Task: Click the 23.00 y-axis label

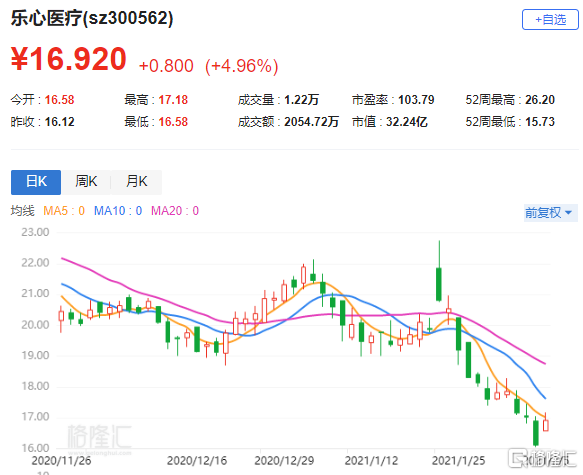Action: click(35, 232)
